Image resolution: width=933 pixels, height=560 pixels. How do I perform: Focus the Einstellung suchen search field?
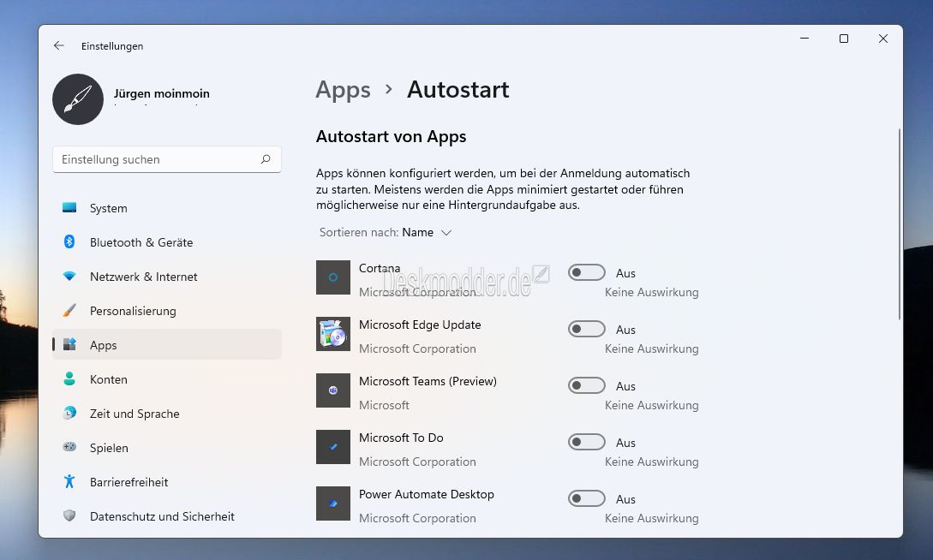(166, 159)
